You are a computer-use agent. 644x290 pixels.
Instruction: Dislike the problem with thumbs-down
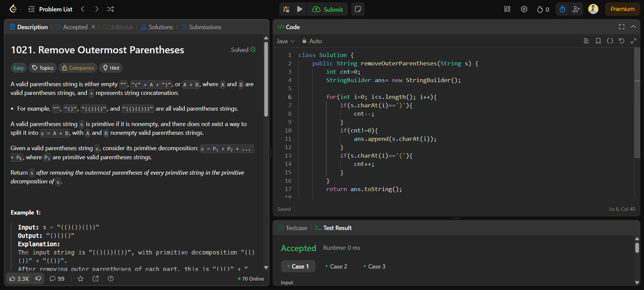(x=39, y=279)
